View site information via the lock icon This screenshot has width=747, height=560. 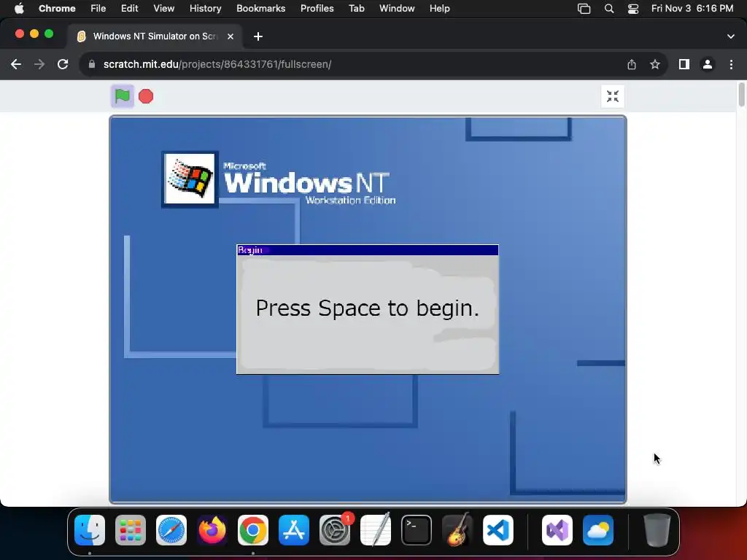92,64
